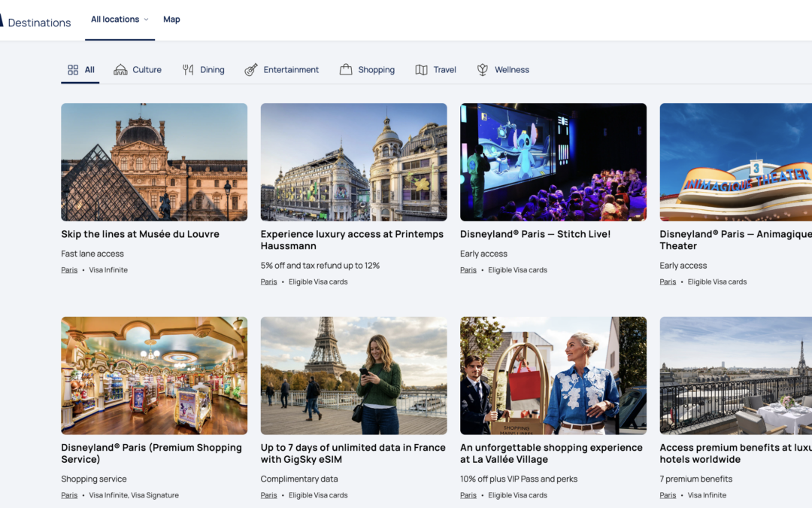Select the Shopping category label
812x508 pixels.
pos(377,69)
